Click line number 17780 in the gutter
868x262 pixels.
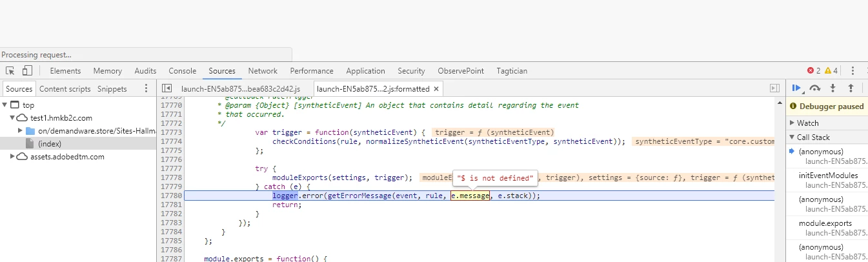tap(171, 196)
